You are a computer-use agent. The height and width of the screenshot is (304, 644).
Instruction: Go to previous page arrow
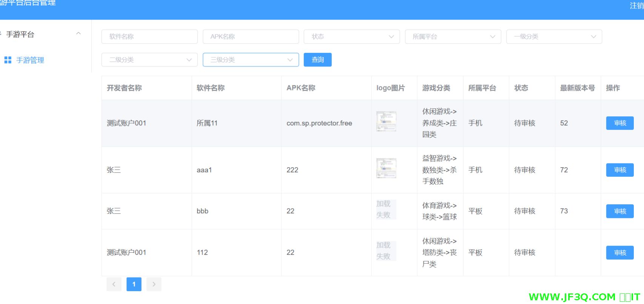tap(114, 284)
